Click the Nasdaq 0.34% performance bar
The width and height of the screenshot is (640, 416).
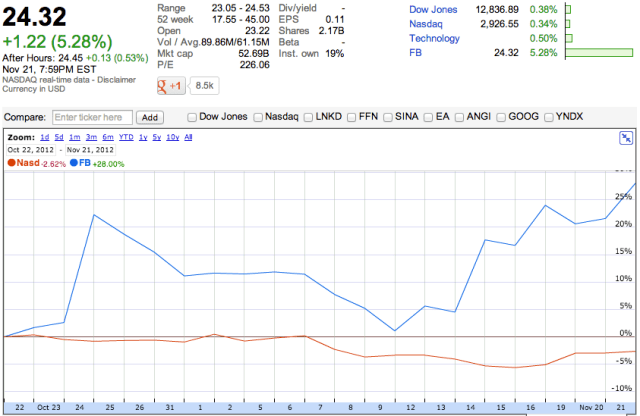click(568, 24)
